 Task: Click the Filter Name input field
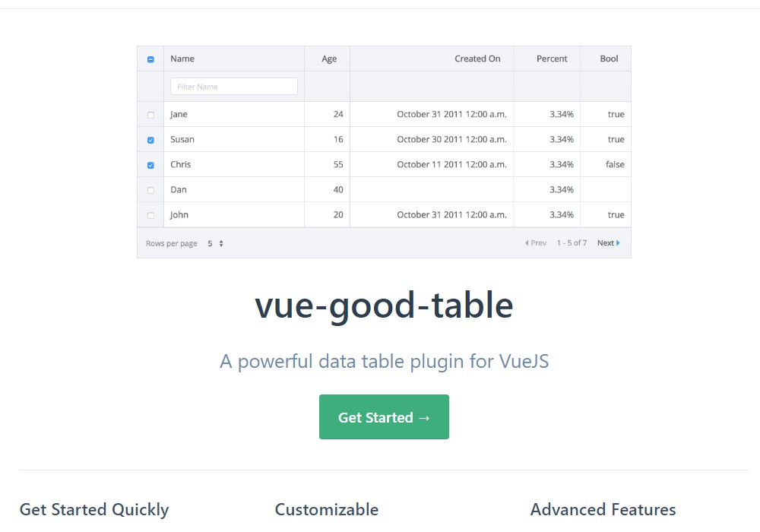pyautogui.click(x=234, y=86)
